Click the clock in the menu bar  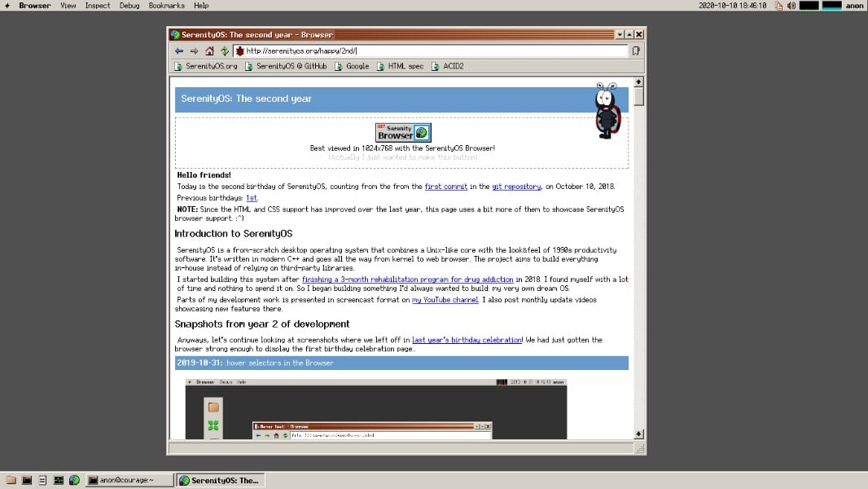pos(732,6)
